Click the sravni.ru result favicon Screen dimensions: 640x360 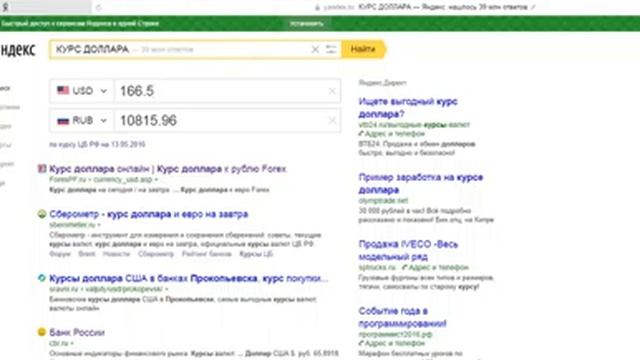click(42, 278)
